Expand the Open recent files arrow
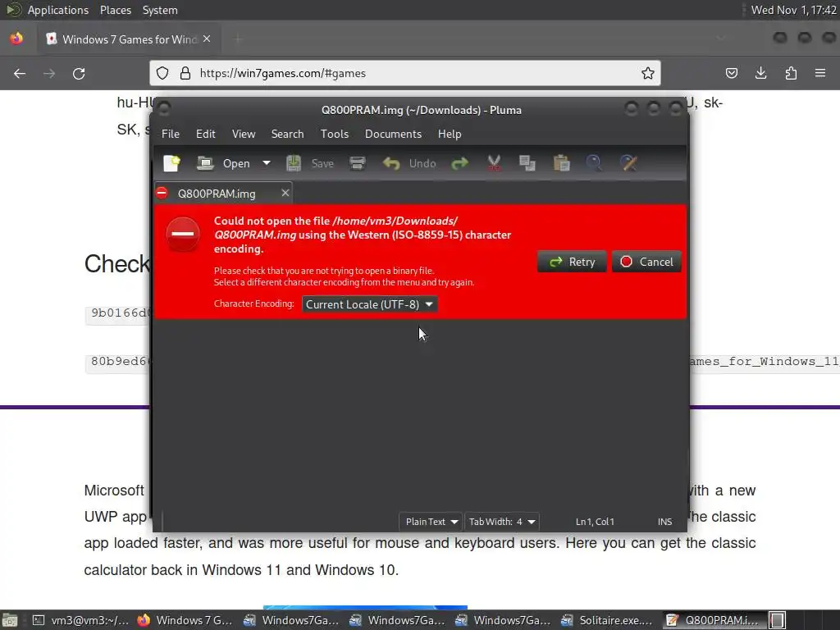The height and width of the screenshot is (630, 840). click(267, 163)
